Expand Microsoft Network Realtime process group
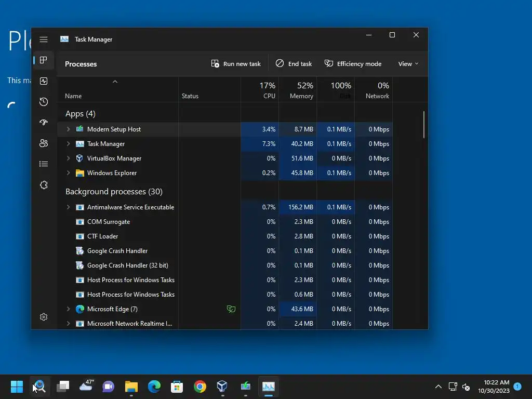 click(x=68, y=324)
